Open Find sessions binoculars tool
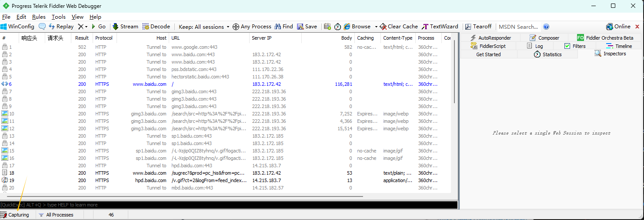 [284, 27]
